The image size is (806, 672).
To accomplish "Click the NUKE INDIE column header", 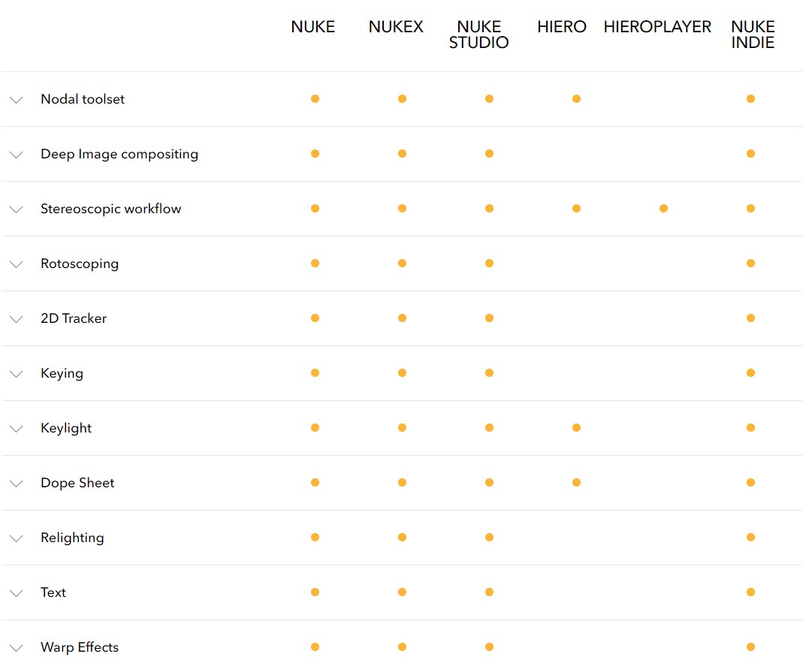I will point(753,35).
